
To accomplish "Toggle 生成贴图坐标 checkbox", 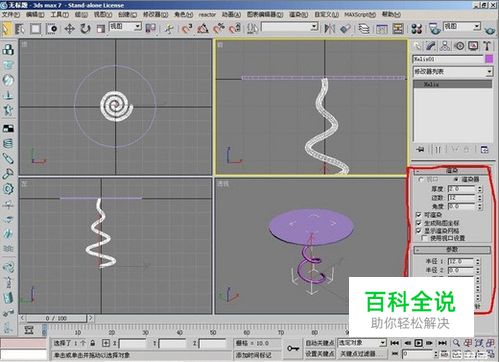I will point(419,223).
